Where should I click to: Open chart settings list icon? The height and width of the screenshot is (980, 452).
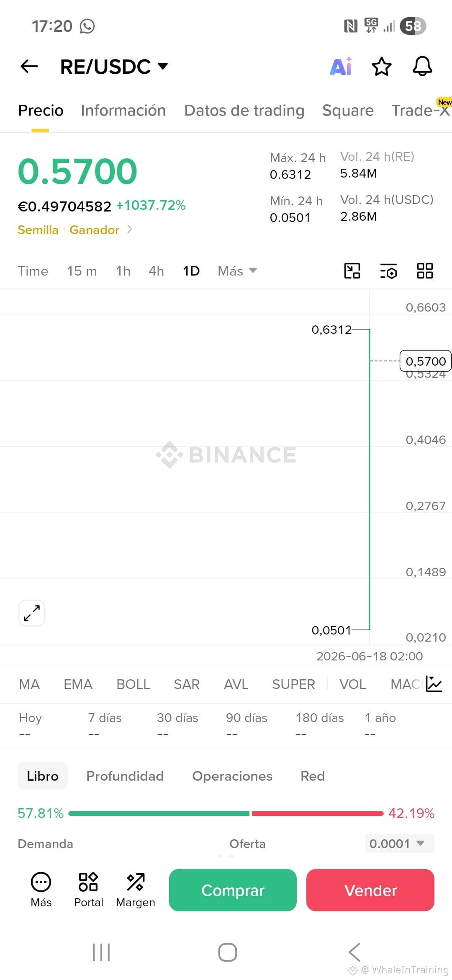pyautogui.click(x=388, y=271)
